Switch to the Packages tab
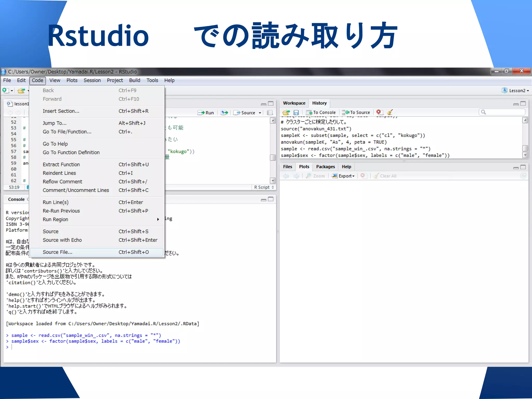 point(325,167)
